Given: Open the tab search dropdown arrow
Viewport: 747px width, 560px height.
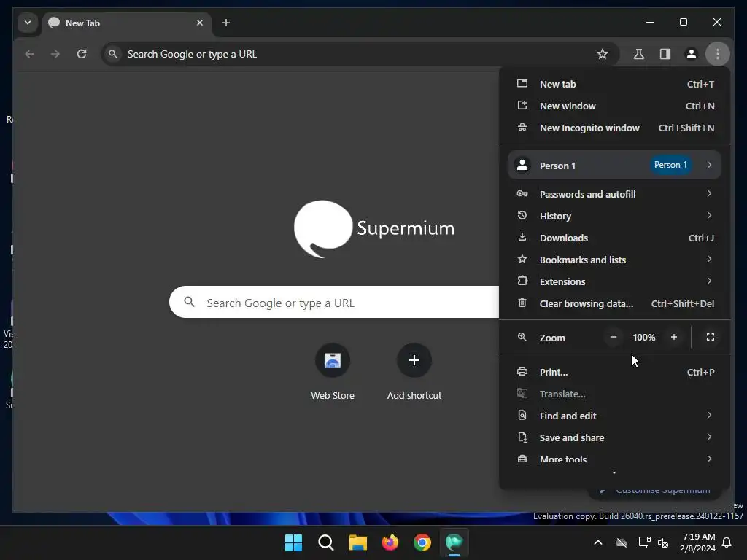Looking at the screenshot, I should point(28,23).
